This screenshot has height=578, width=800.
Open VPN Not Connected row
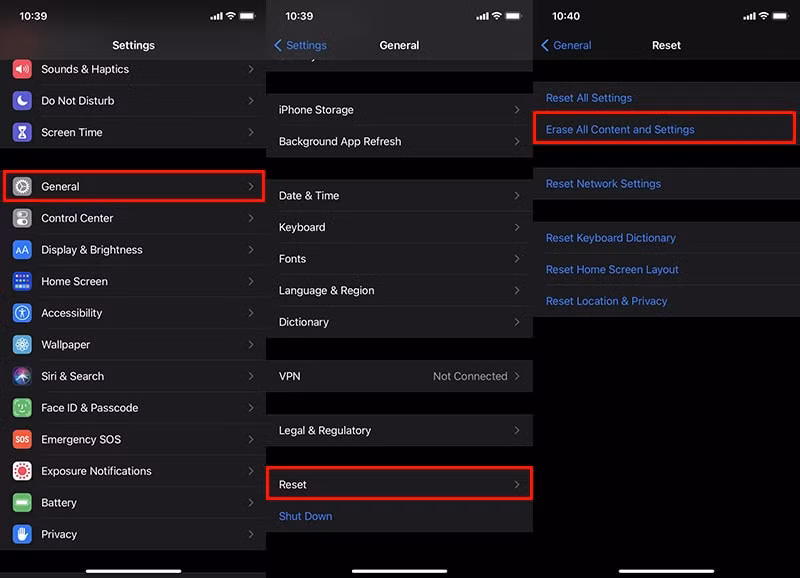coord(399,376)
